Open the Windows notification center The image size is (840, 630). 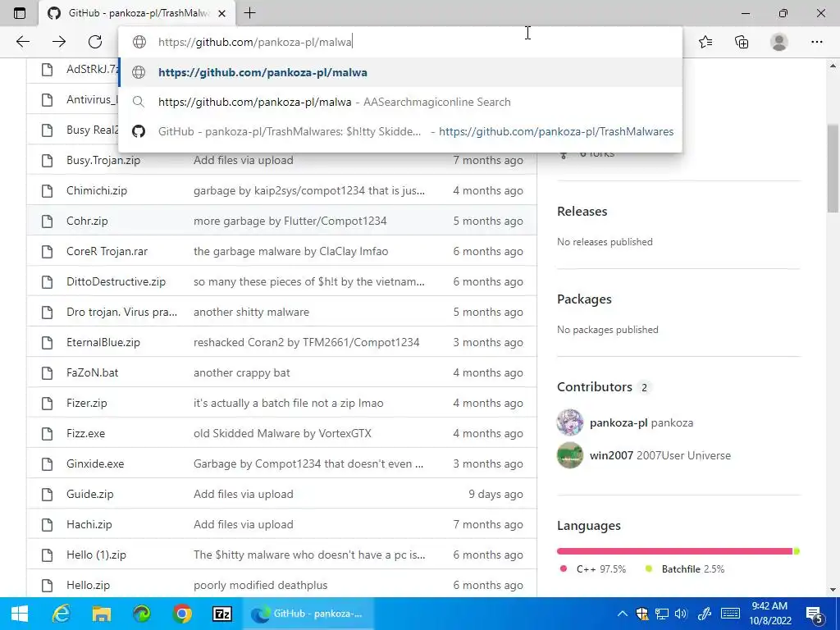tap(815, 614)
